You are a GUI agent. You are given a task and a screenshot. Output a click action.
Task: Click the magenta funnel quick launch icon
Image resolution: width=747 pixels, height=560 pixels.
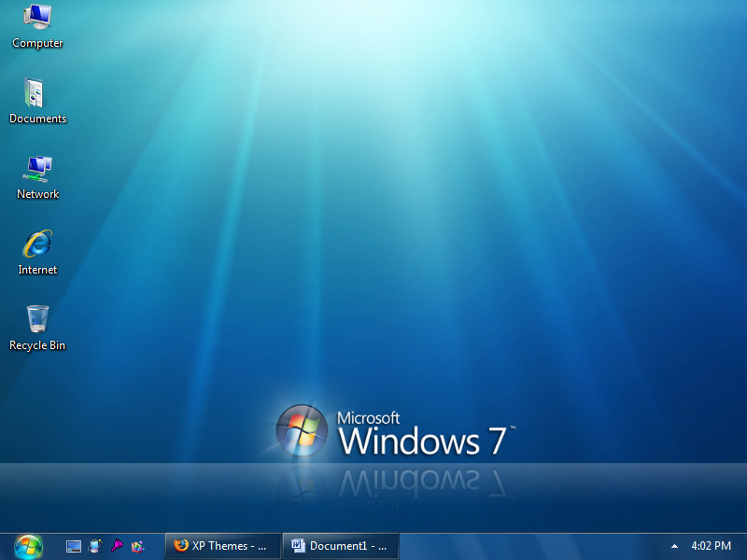[x=117, y=545]
